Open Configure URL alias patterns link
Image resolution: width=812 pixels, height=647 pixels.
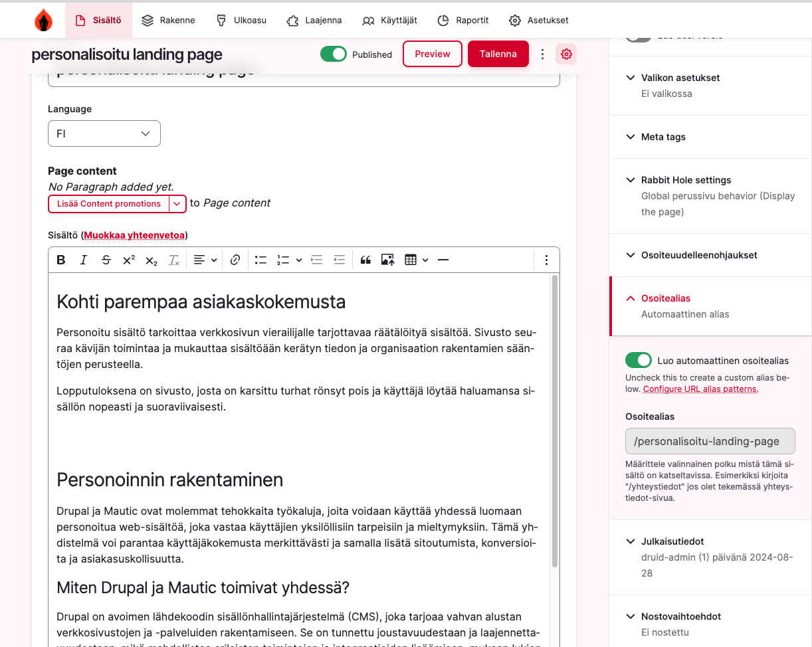tap(700, 389)
